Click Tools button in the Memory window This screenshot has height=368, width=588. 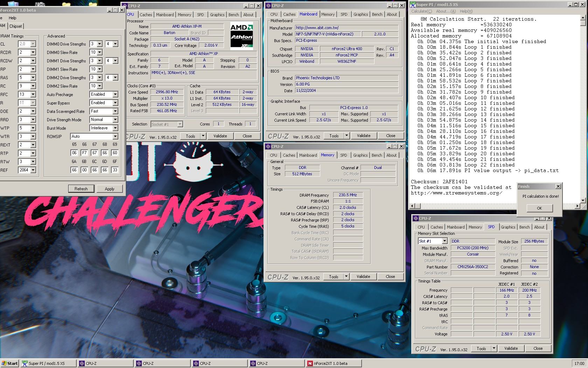334,277
